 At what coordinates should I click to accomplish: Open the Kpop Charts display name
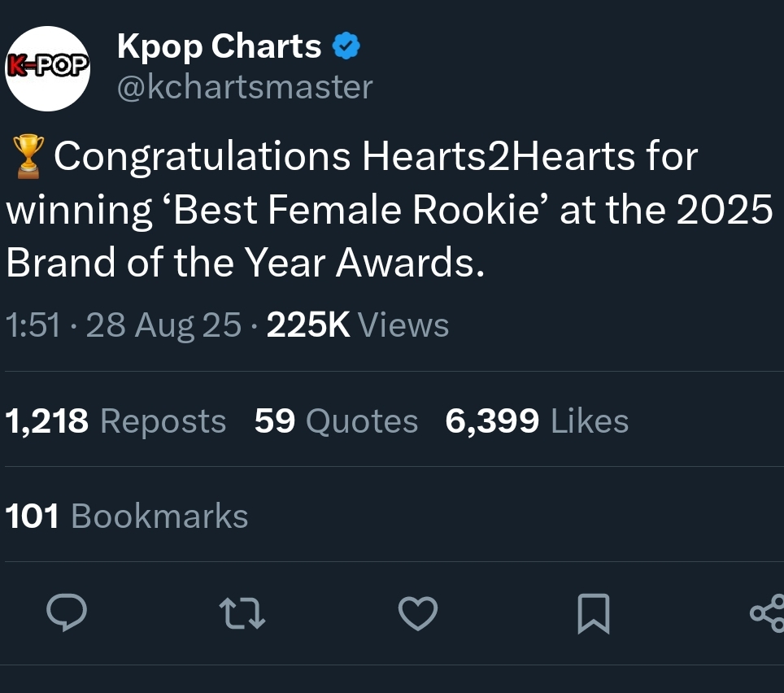220,47
